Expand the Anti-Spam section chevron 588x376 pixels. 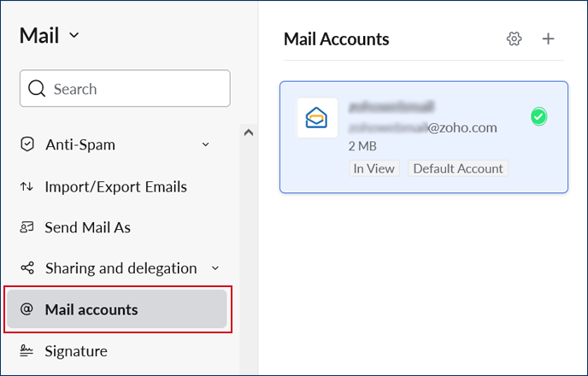click(205, 144)
